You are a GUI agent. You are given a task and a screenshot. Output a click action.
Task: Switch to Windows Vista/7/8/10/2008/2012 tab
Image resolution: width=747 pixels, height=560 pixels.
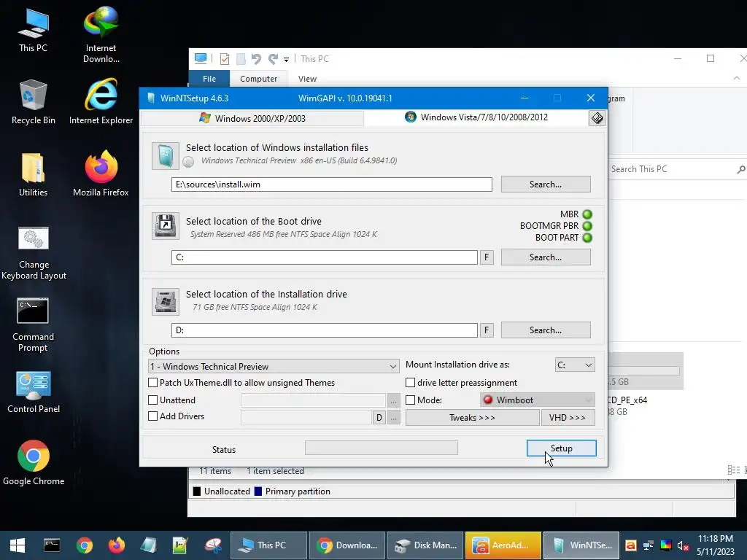[x=476, y=117]
